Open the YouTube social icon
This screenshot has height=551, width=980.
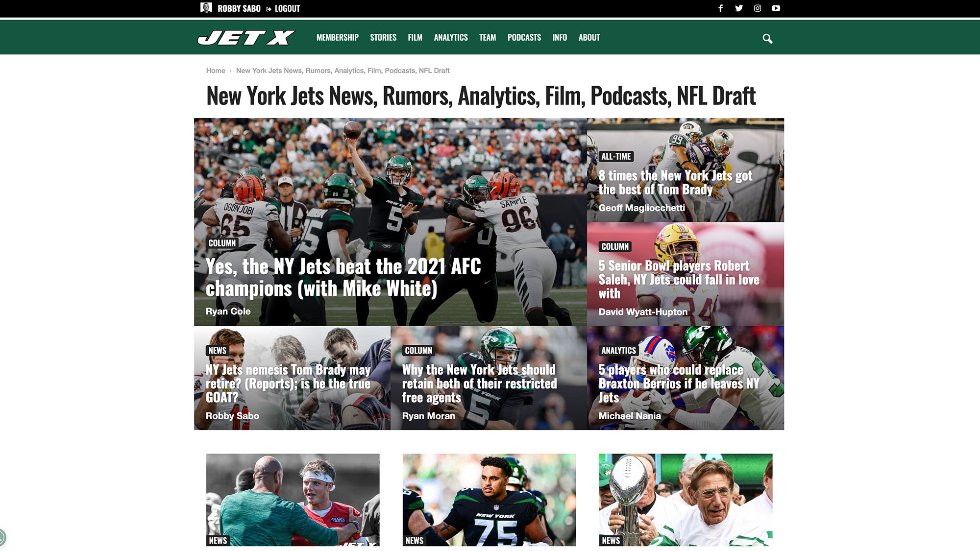(776, 8)
